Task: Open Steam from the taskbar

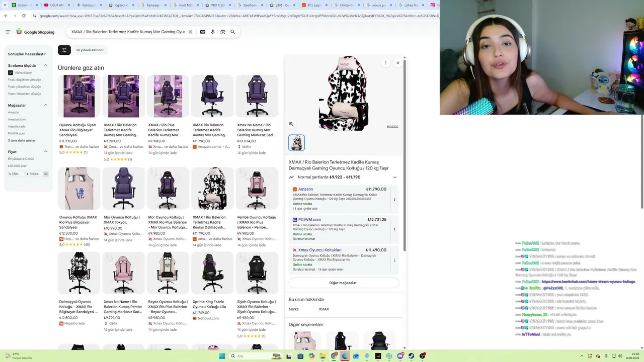Action: coord(411,356)
